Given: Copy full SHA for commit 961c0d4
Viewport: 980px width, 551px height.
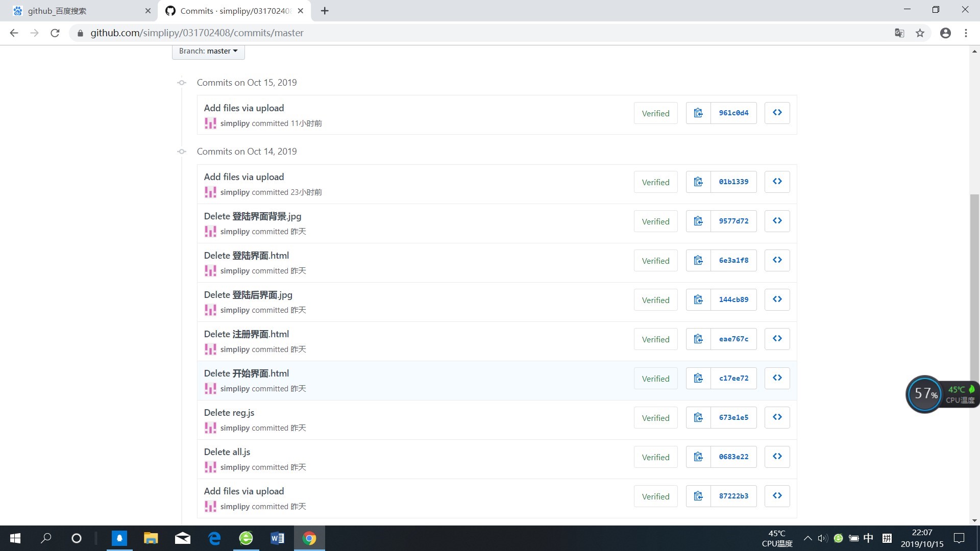Looking at the screenshot, I should pyautogui.click(x=698, y=113).
